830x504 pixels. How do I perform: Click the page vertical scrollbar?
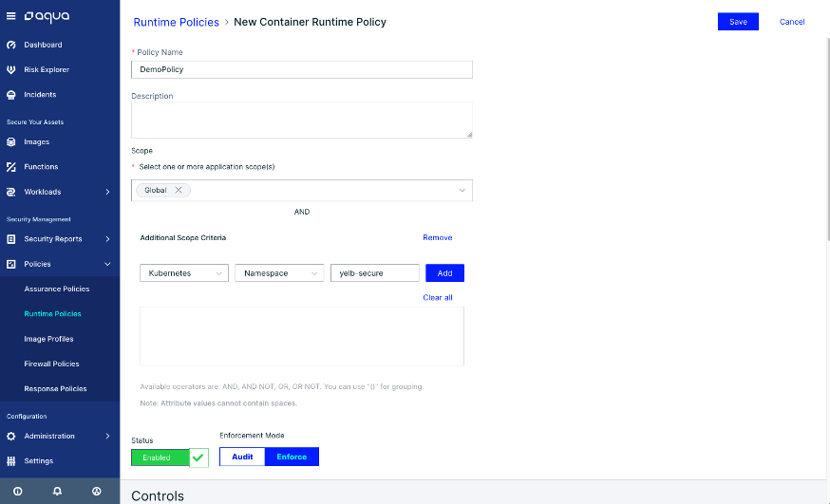point(828,140)
